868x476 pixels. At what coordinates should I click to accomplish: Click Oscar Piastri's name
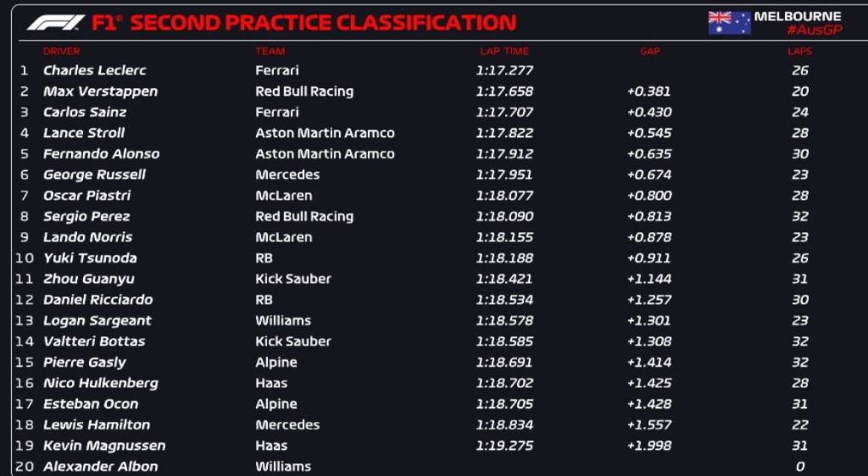(86, 196)
